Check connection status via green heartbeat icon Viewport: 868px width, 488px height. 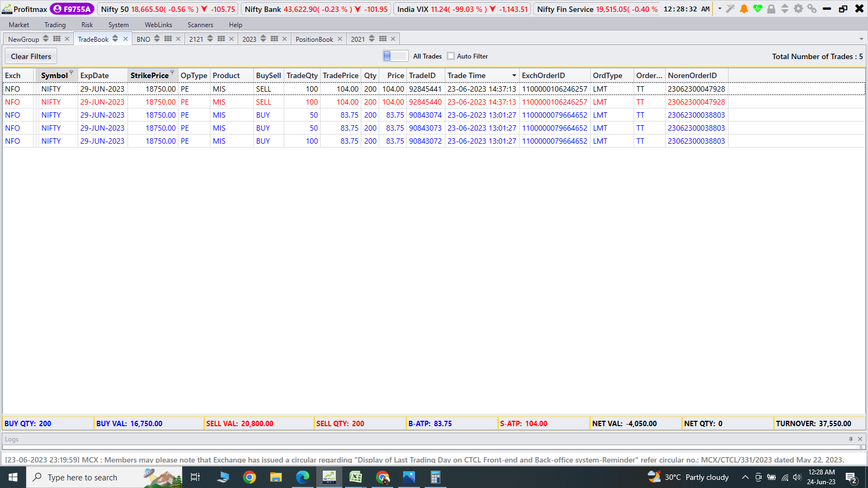tap(758, 9)
